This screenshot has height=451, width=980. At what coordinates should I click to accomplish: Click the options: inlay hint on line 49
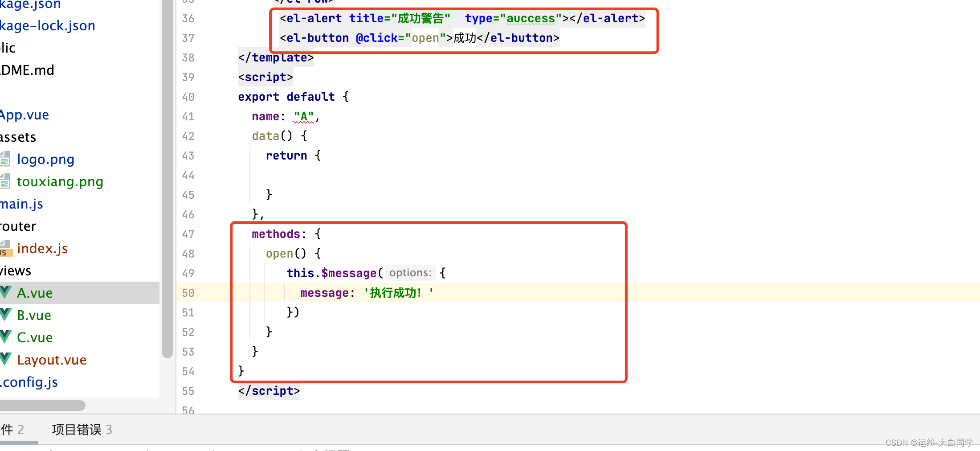click(x=410, y=273)
